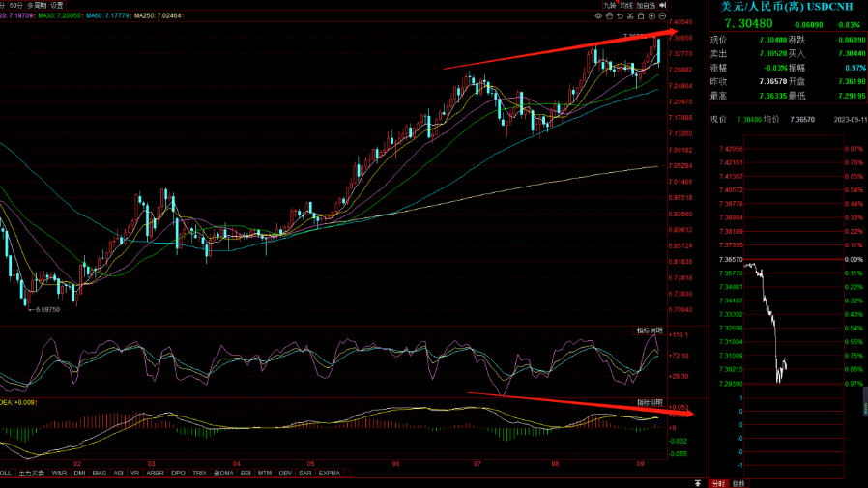This screenshot has height=488, width=868.
Task: Click the undo arrow icon above chart
Action: pyautogui.click(x=620, y=16)
